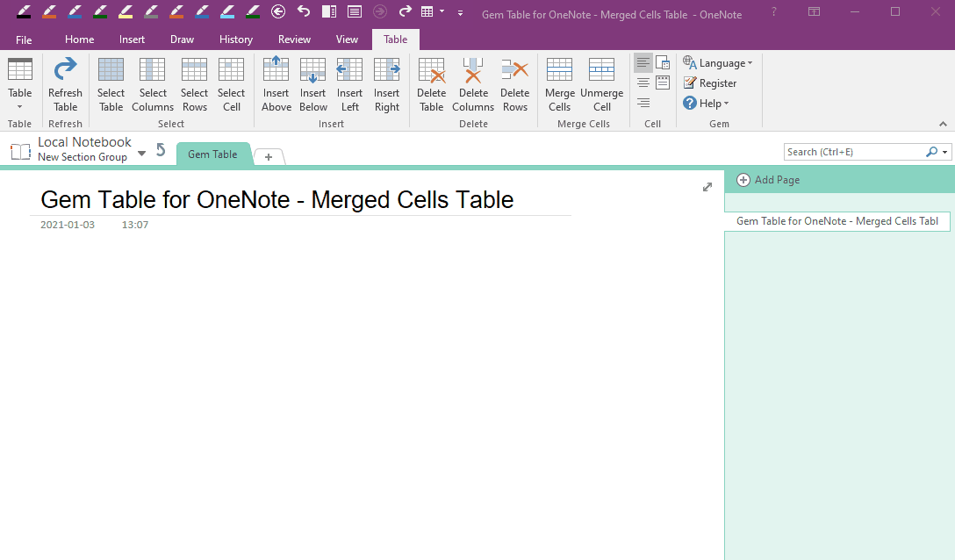955x560 pixels.
Task: Click Insert Left
Action: (x=349, y=84)
